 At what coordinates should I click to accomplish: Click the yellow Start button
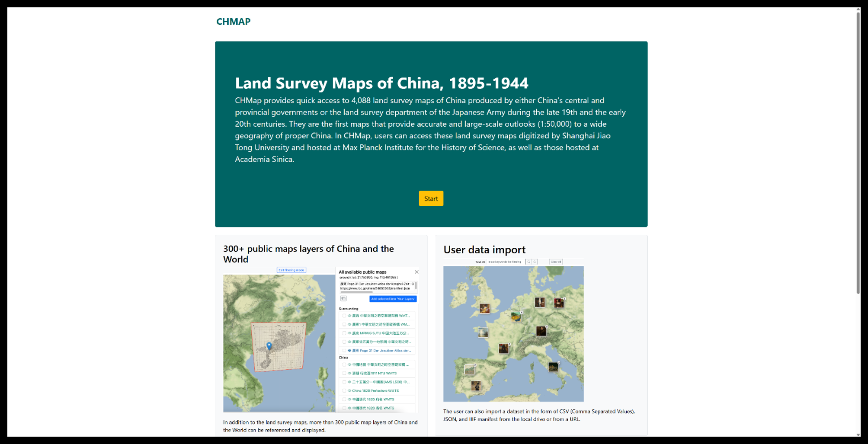(431, 198)
